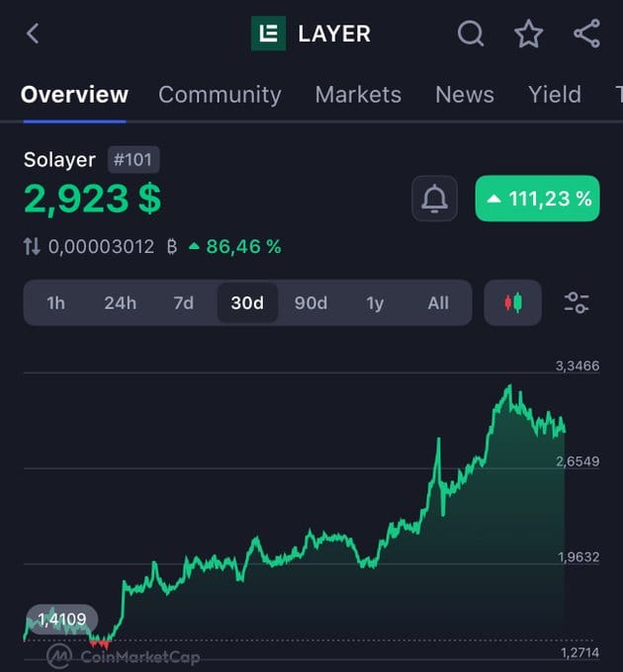Tap the 0,00003012 BTC price
Viewport: 623px width, 672px height.
click(x=113, y=246)
